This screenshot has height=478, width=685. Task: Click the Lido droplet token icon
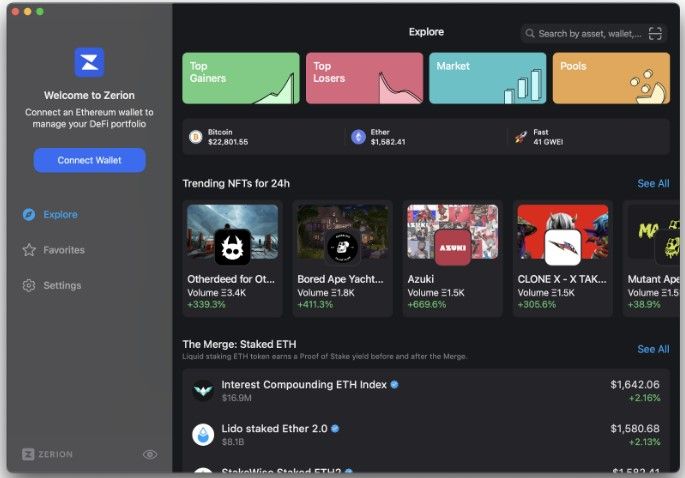click(x=203, y=435)
